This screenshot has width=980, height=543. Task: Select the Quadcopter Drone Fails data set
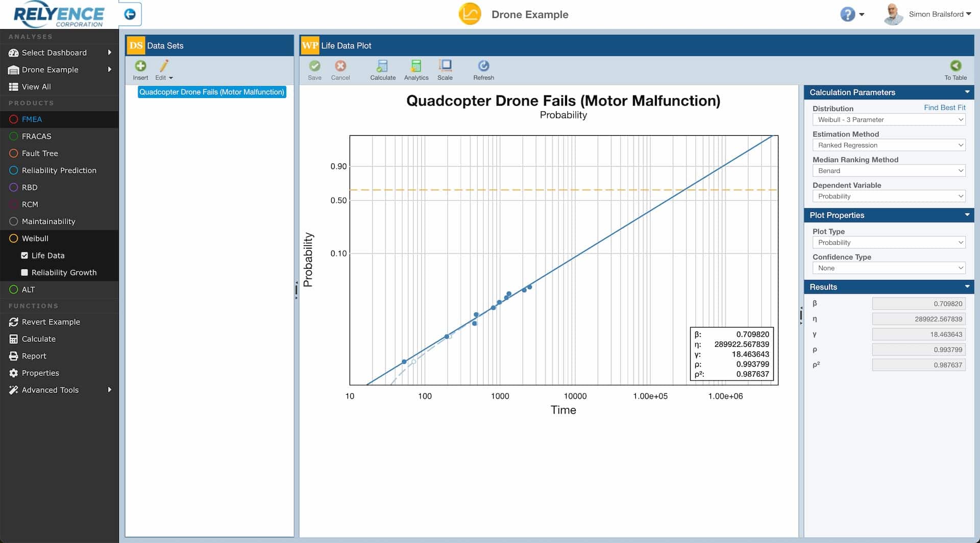[x=211, y=92]
